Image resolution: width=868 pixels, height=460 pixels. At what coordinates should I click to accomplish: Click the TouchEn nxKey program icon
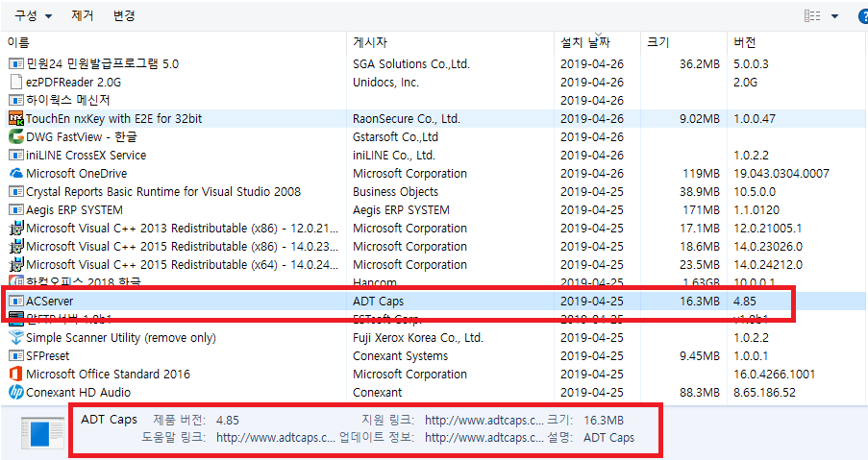click(16, 119)
